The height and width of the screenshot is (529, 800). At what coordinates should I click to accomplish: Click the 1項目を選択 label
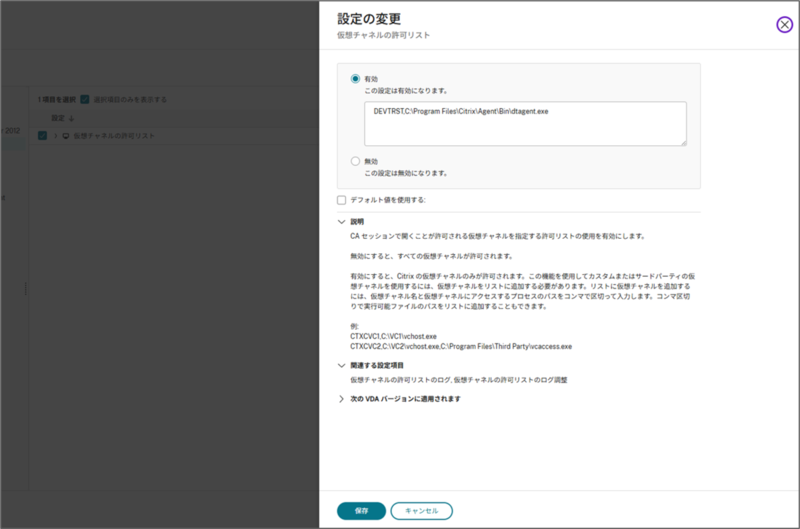pos(57,99)
